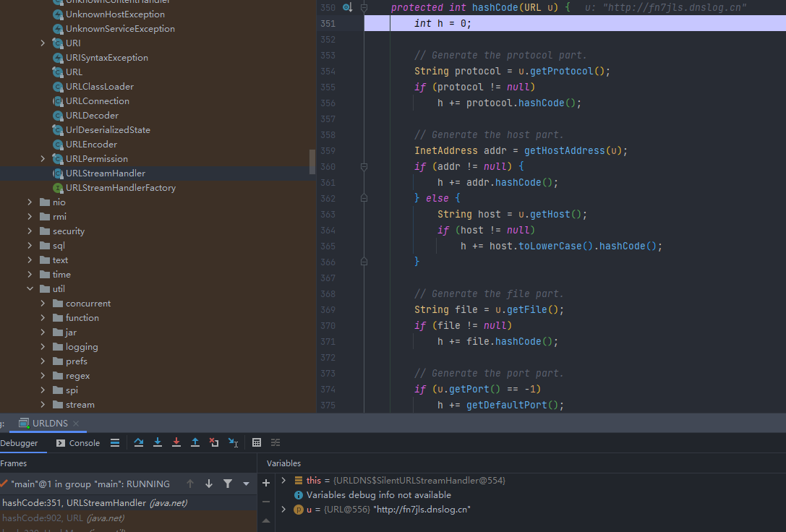The width and height of the screenshot is (786, 532).
Task: Click fields icon beside variable this
Action: [298, 481]
